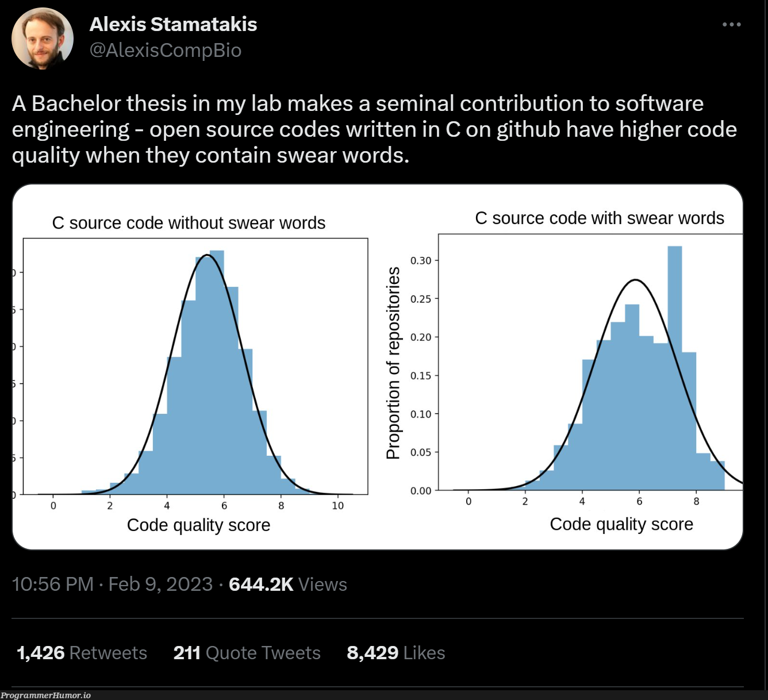Open the Alexis Stamatakis display name
Image resolution: width=768 pixels, height=700 pixels.
(173, 24)
